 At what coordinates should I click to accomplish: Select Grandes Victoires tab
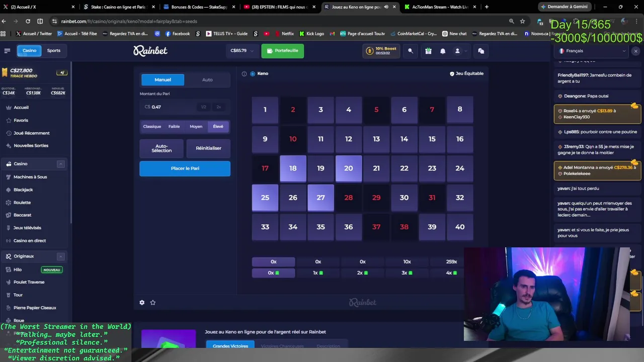(230, 346)
